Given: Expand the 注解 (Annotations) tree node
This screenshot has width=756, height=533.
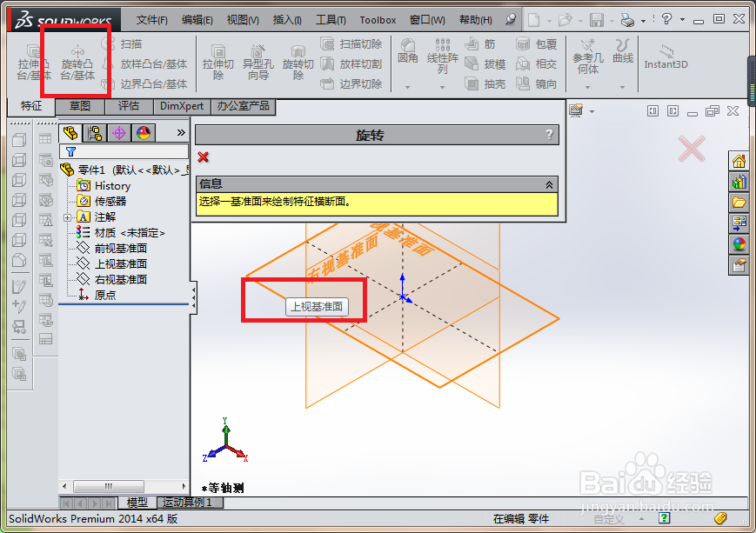Looking at the screenshot, I should 67,218.
